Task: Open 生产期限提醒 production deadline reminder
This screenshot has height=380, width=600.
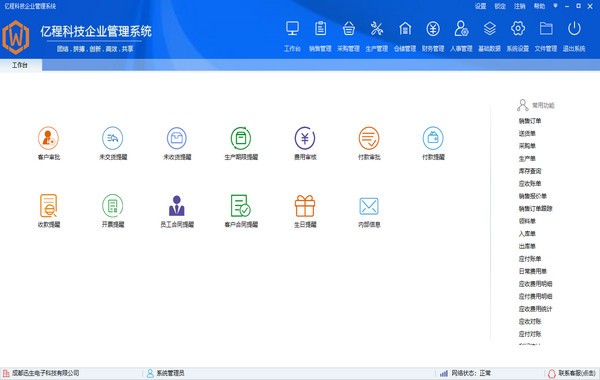Action: pyautogui.click(x=241, y=138)
